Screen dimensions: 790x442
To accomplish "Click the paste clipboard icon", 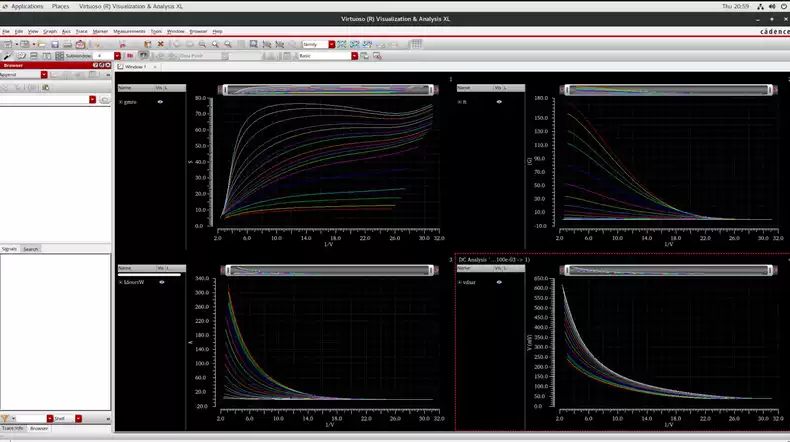I will (x=148, y=44).
